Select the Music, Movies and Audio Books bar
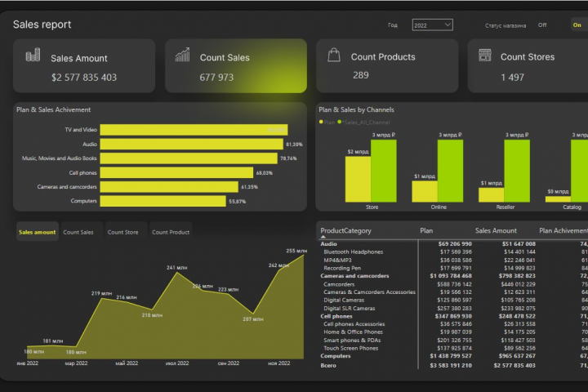588x392 pixels. click(x=189, y=158)
